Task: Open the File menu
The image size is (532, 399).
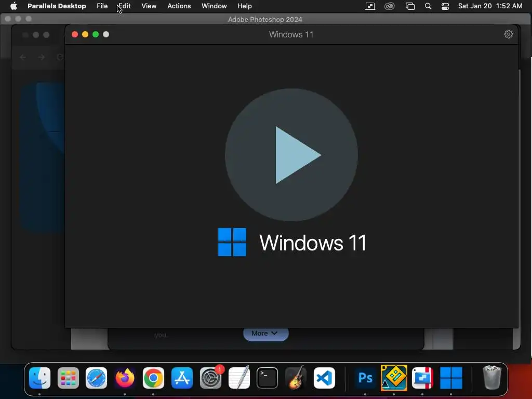Action: click(102, 6)
